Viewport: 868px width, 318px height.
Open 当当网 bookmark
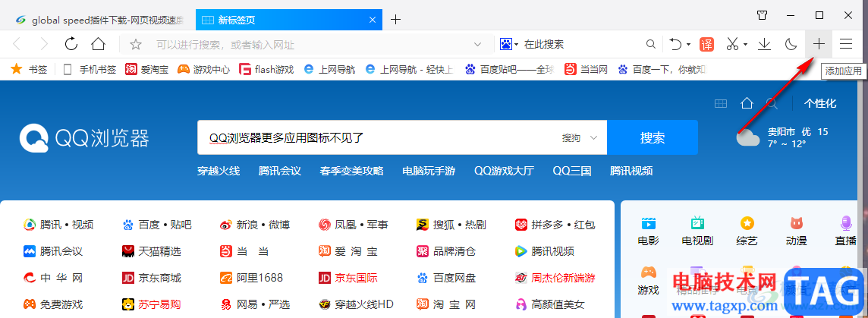587,69
